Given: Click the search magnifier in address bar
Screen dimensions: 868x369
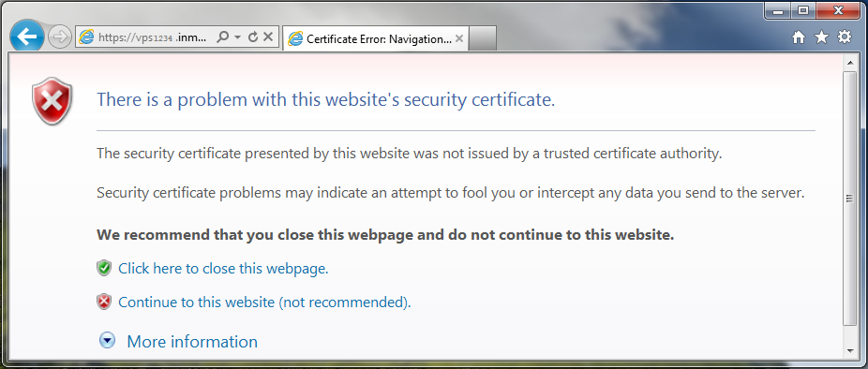Looking at the screenshot, I should tap(222, 37).
